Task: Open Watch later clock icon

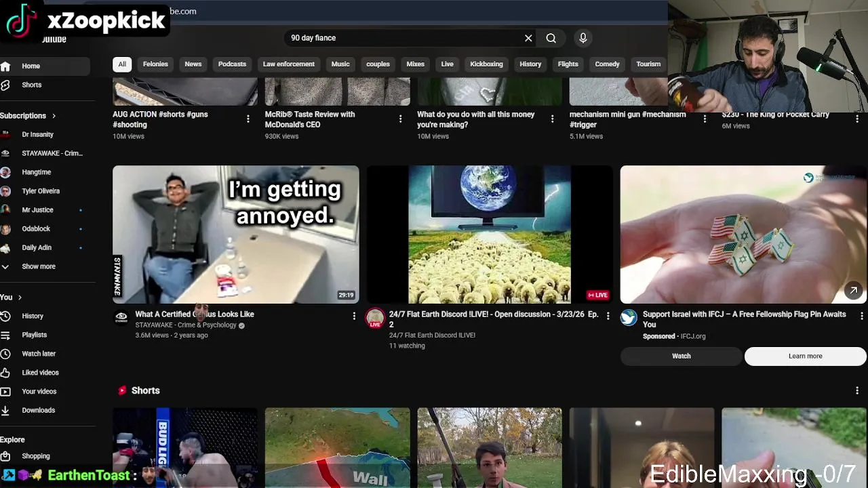Action: click(x=5, y=354)
